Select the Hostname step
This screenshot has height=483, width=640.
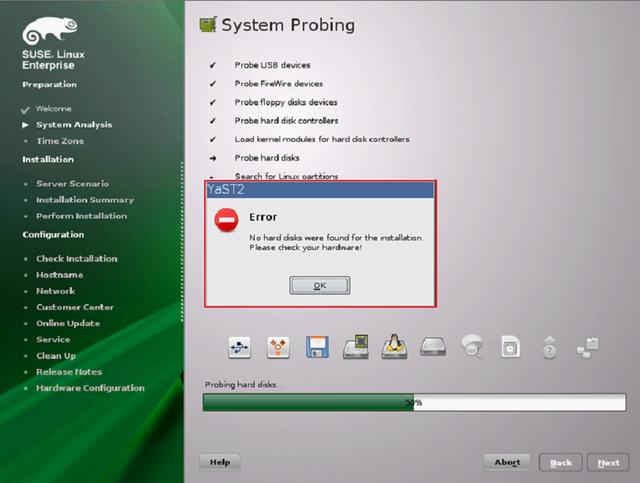point(60,275)
